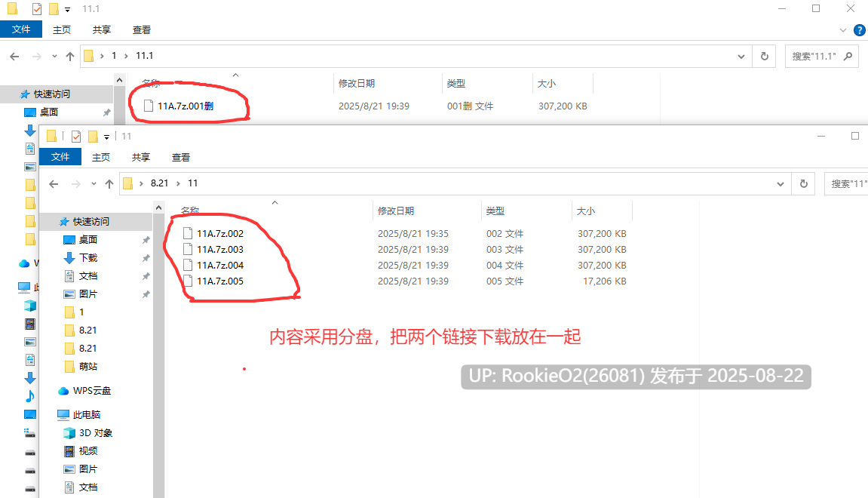Unpin 下载 pin icon in the 11 window sidebar
The width and height of the screenshot is (868, 498).
coord(146,258)
